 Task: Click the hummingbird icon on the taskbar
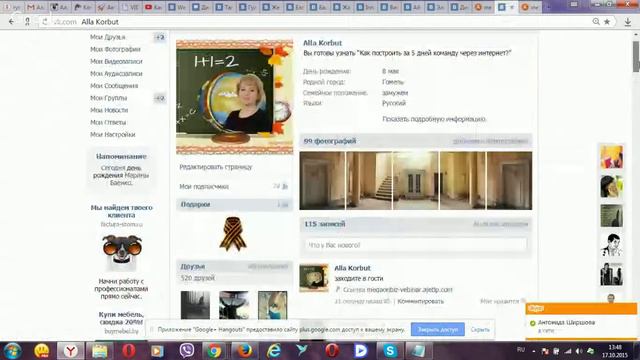coord(302,351)
